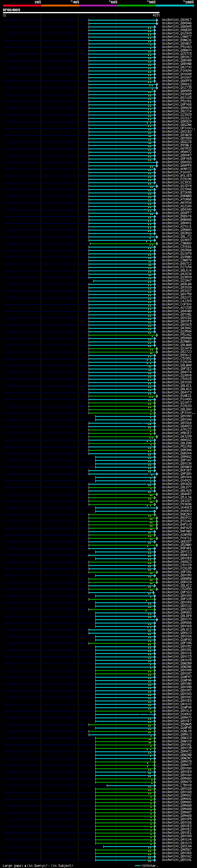This screenshot has width=197, height=868.
Task: Select the UniRef100_Q9SWG7 label
Action: [177, 43]
